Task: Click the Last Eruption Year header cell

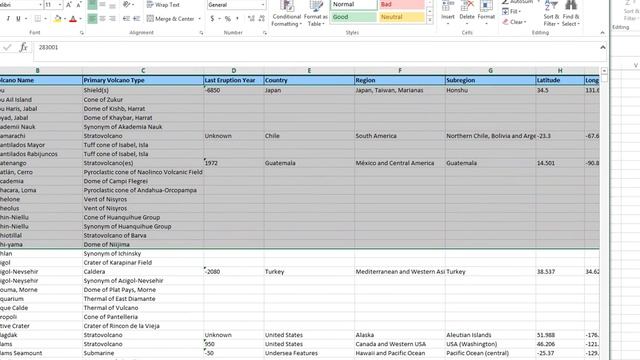Action: [234, 80]
